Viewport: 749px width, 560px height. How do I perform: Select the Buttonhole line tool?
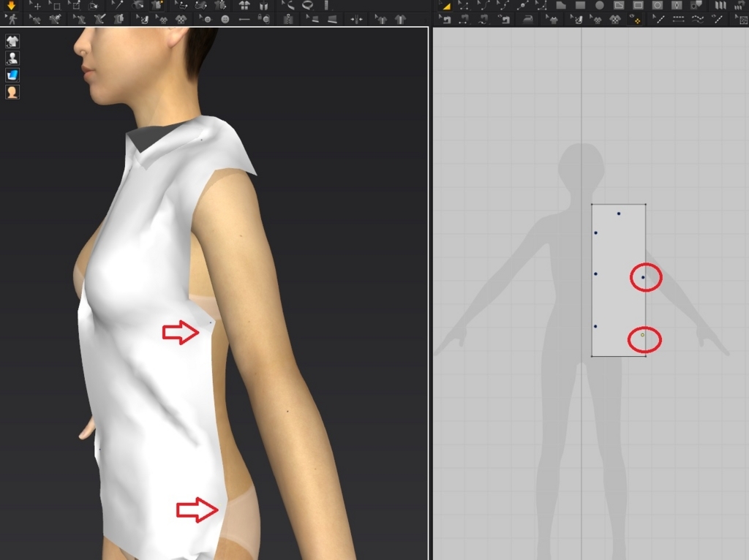(x=244, y=19)
